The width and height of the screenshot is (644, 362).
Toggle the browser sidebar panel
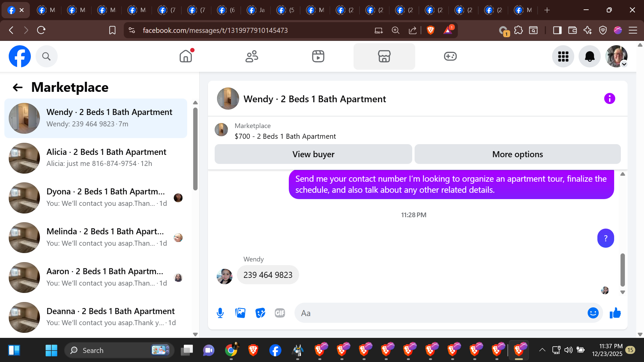coord(557,30)
